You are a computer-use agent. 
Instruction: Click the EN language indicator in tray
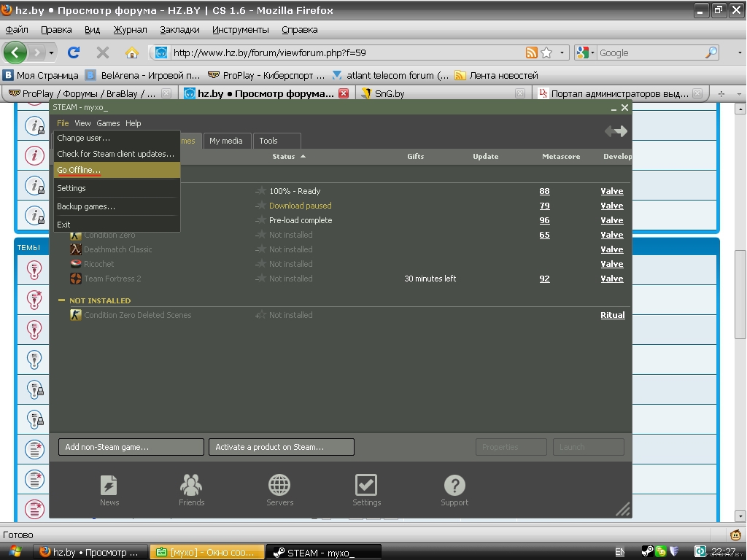619,552
